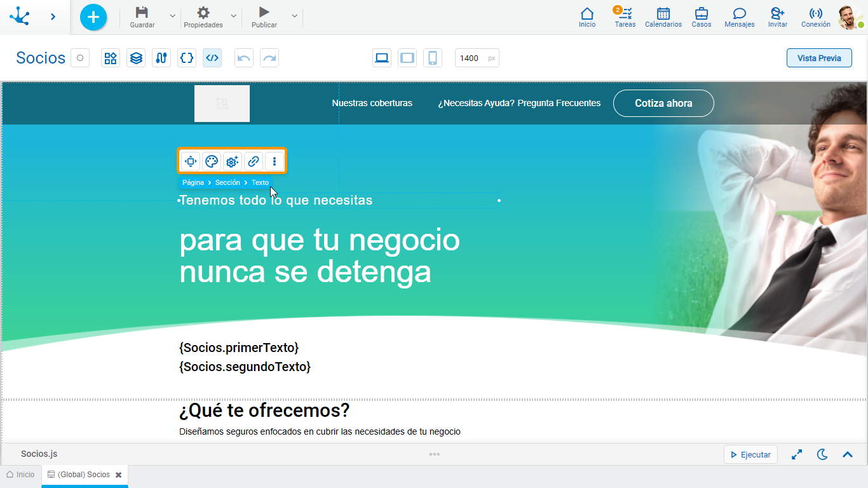Click the Ejecutar run button
868x488 pixels.
coord(750,454)
